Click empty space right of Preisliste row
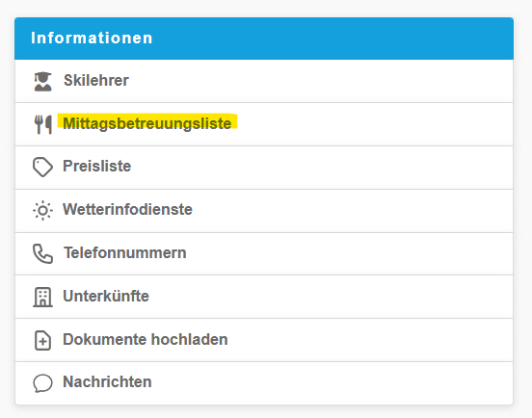Viewport: 532px width, 418px height. pyautogui.click(x=322, y=168)
